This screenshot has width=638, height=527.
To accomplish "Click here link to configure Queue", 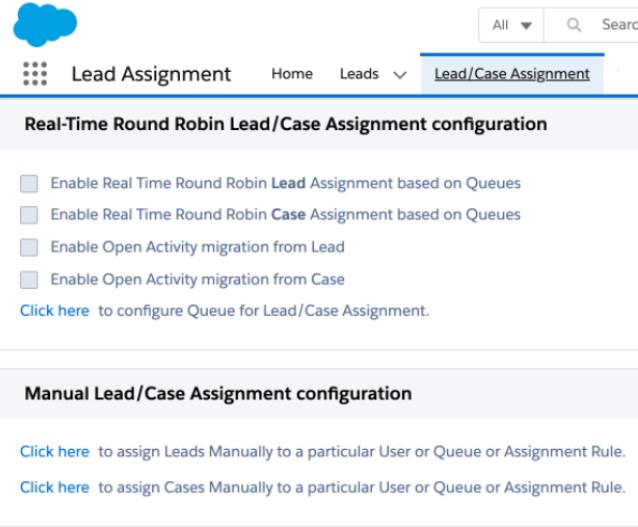I will click(x=55, y=311).
